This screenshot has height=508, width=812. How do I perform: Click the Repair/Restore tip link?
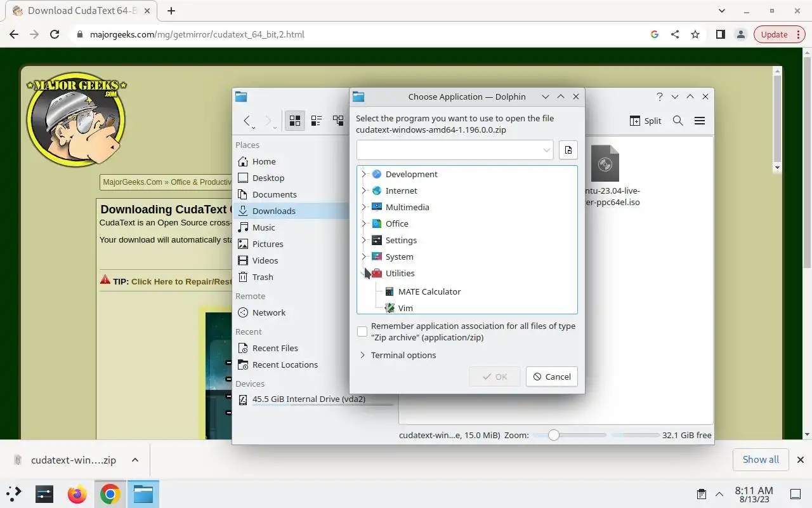pos(181,281)
